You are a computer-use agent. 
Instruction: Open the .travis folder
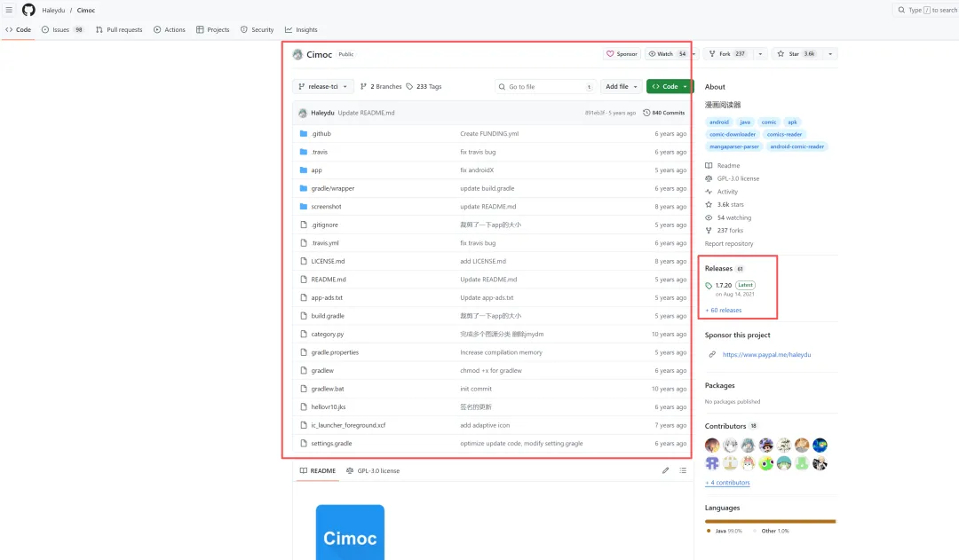pyautogui.click(x=320, y=152)
